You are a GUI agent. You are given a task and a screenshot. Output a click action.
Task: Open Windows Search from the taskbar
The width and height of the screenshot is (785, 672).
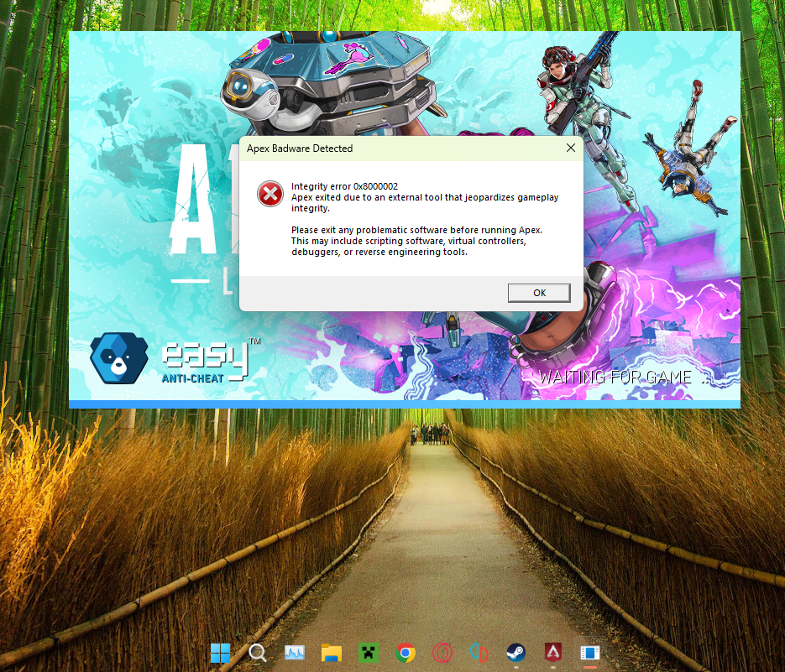(258, 653)
